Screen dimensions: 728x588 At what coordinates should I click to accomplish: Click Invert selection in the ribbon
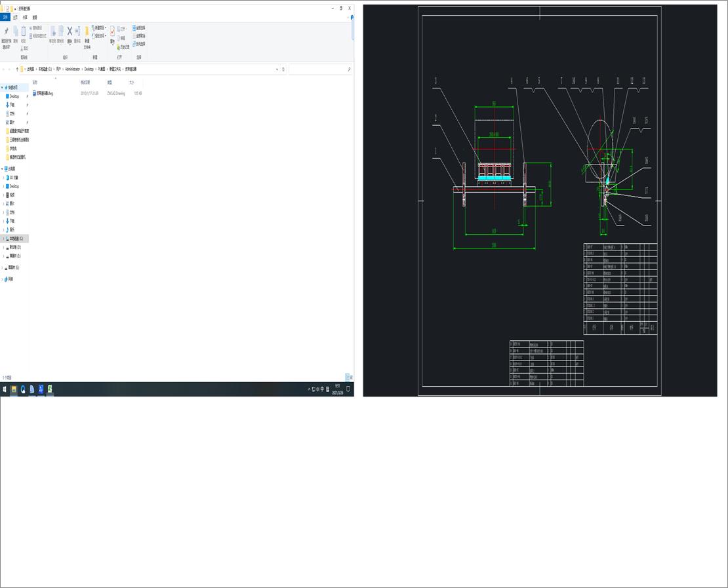coord(139,44)
